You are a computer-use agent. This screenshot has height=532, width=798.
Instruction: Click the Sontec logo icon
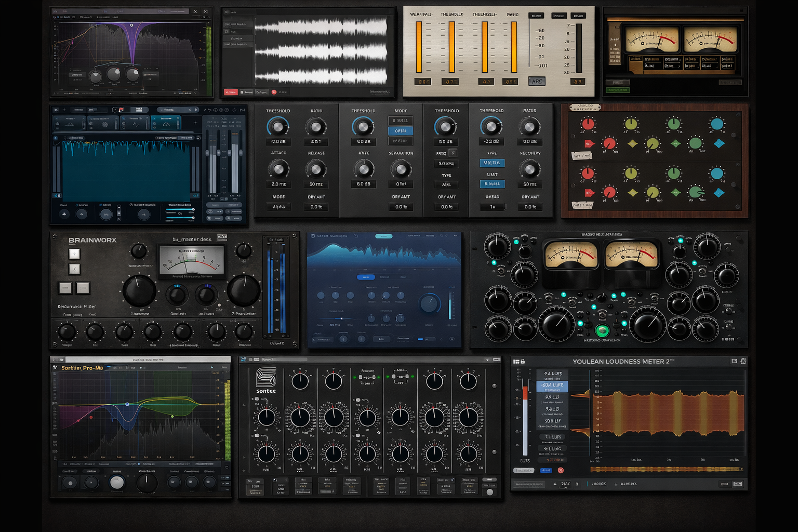point(266,377)
